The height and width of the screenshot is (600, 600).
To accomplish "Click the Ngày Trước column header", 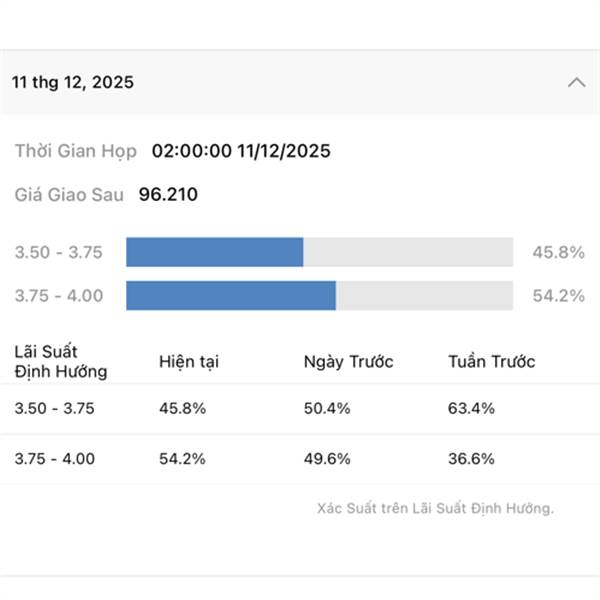I will [x=348, y=362].
